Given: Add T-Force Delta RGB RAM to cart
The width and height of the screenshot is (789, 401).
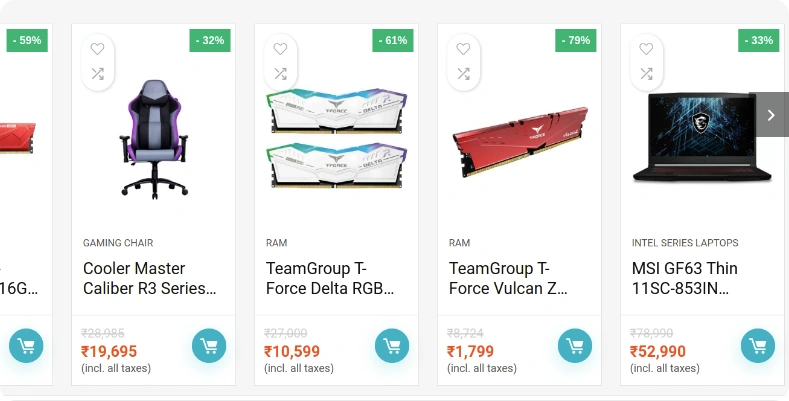Looking at the screenshot, I should tap(392, 346).
